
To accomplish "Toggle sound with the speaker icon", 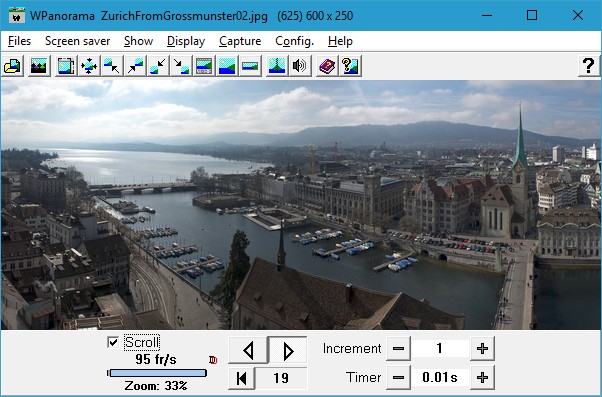I will click(x=300, y=66).
